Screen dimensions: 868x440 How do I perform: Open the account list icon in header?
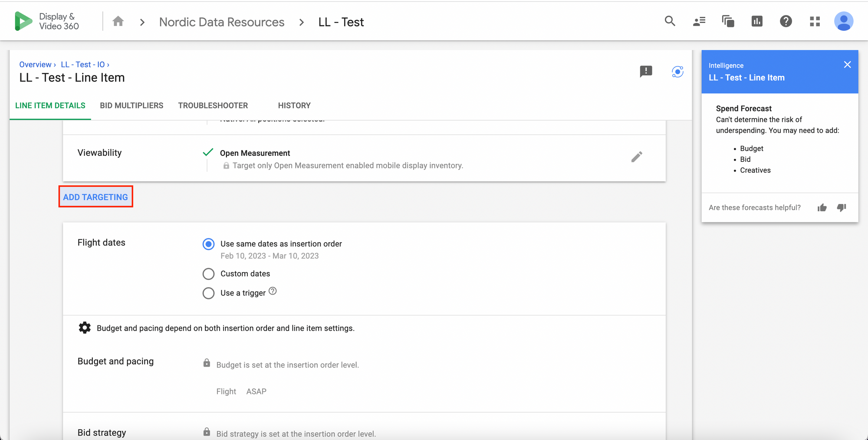pos(699,21)
